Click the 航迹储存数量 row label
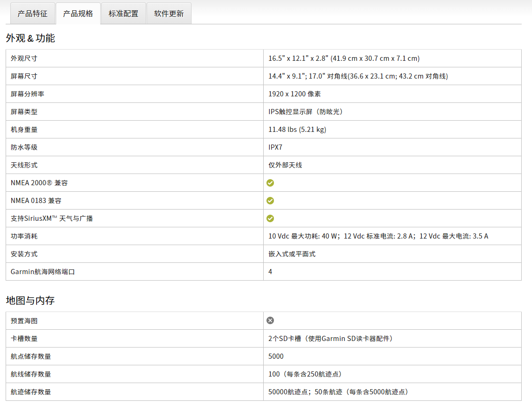532x406 pixels. click(x=31, y=392)
